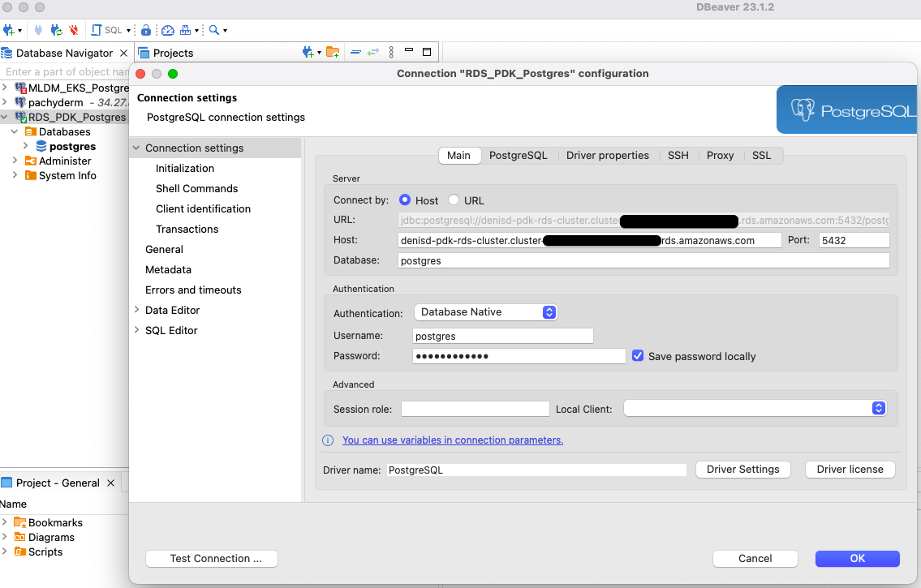The image size is (921, 588).
Task: Click the blue padlock transaction mode icon
Action: tap(146, 30)
